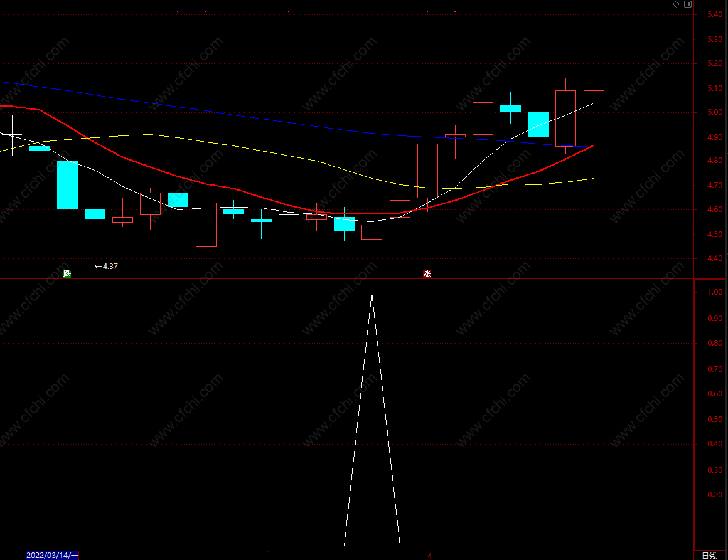Click the 5.00 price axis label
The image size is (728, 560).
[x=715, y=112]
